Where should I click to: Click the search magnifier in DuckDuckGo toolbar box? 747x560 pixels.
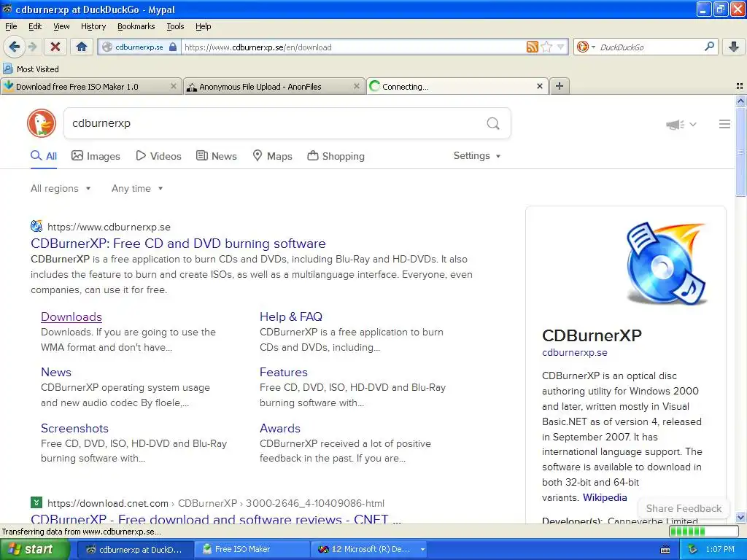(x=709, y=47)
